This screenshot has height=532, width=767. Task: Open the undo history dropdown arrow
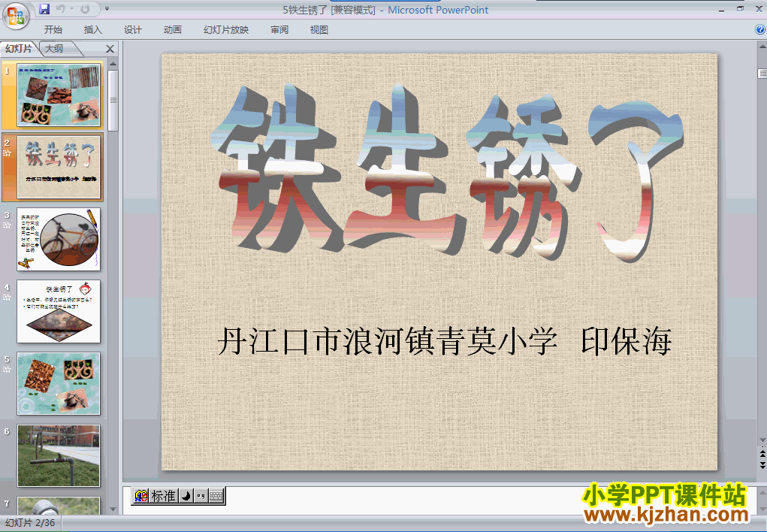pos(71,9)
